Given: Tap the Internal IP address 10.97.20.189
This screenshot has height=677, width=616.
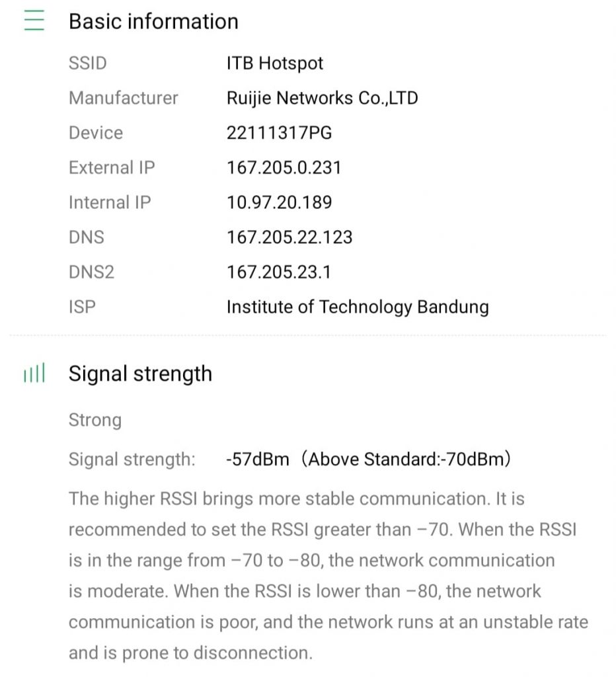Looking at the screenshot, I should click(279, 202).
